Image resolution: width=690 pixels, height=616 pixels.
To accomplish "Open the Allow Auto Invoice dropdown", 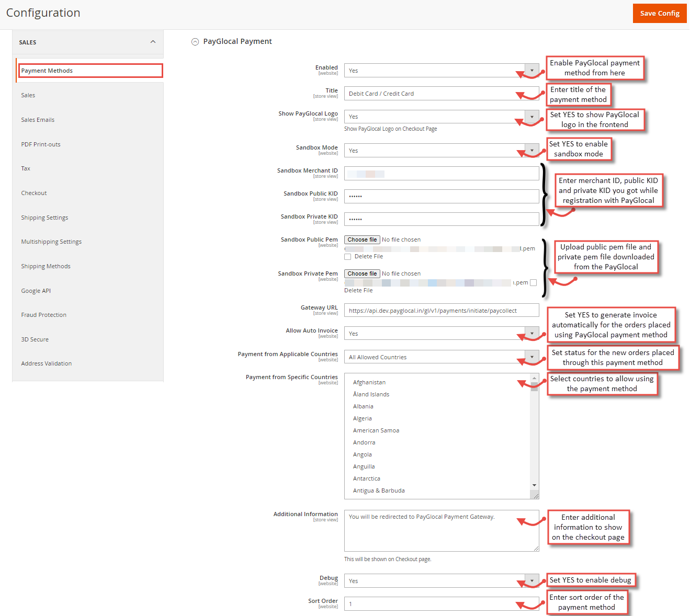I will tap(442, 334).
